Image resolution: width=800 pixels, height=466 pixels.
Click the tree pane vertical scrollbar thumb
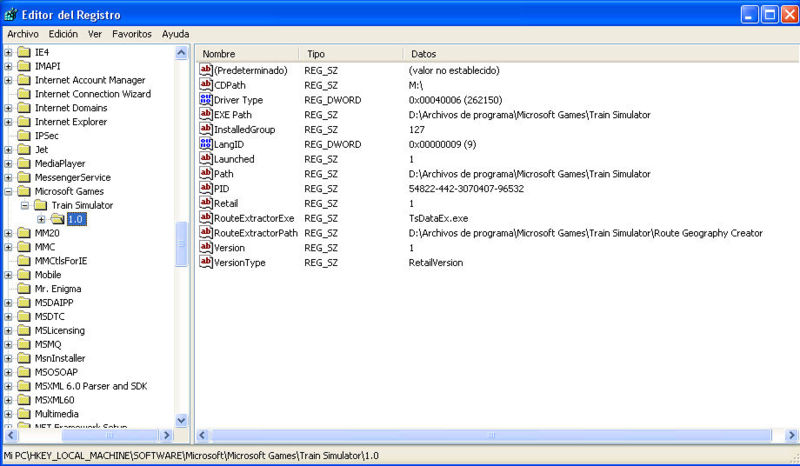pyautogui.click(x=181, y=246)
